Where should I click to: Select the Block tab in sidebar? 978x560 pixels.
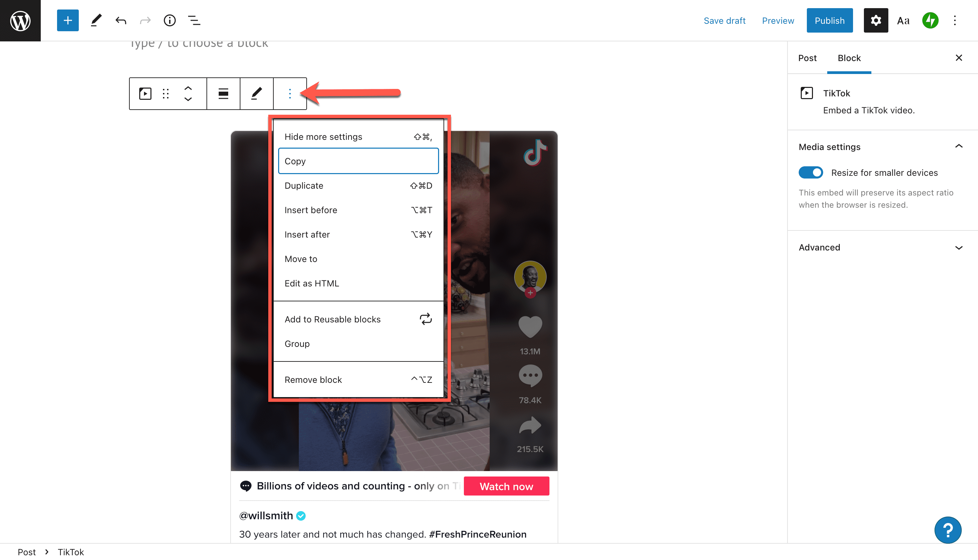click(848, 58)
